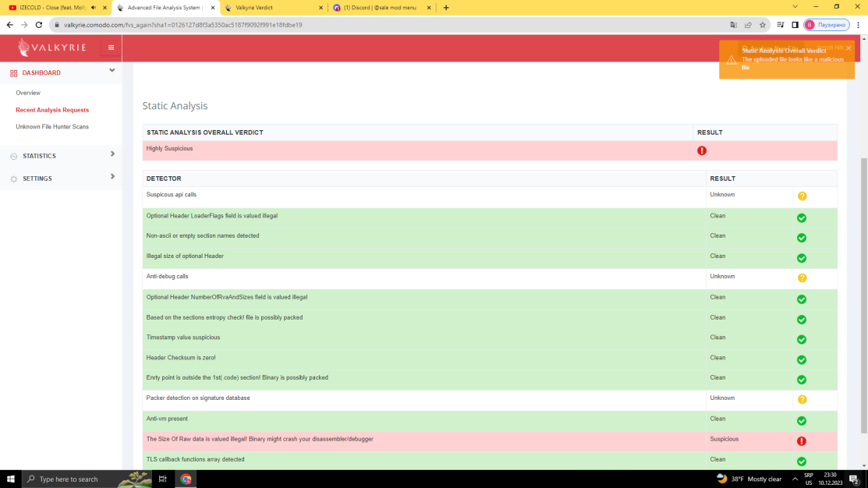Open the Windows Start menu
868x488 pixels.
coord(10,479)
